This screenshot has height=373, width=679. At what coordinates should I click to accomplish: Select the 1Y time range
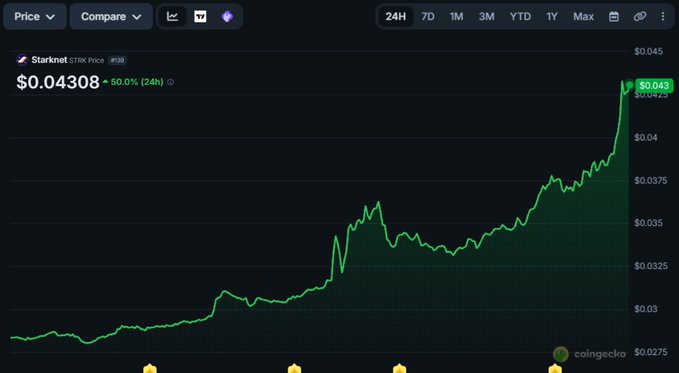click(552, 16)
